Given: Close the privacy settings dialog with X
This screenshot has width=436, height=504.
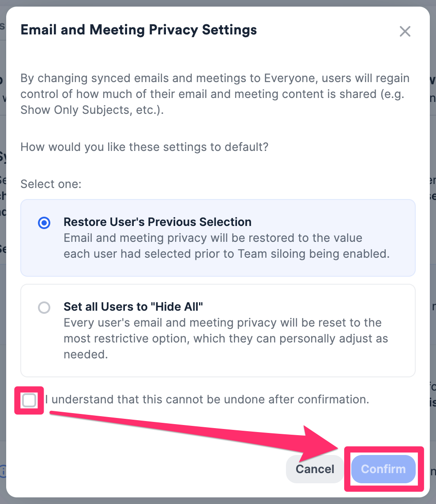Looking at the screenshot, I should point(405,31).
